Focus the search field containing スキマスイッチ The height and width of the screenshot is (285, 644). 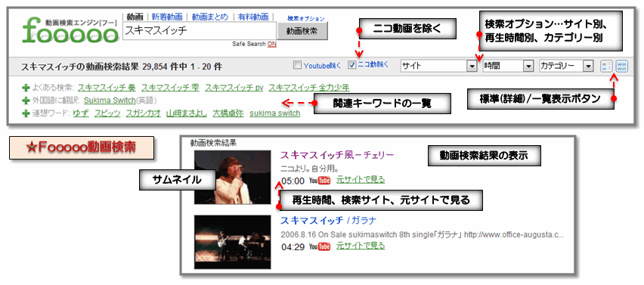point(200,31)
